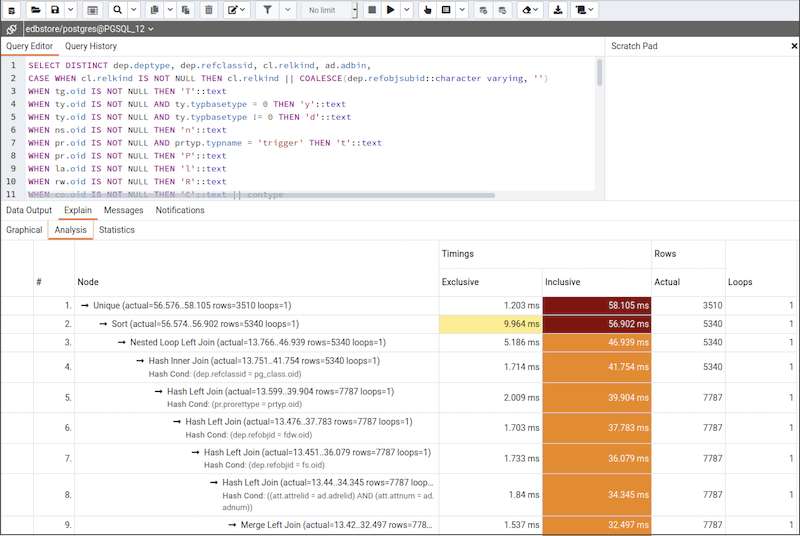The height and width of the screenshot is (536, 800).
Task: Open the Edit pencil dropdown
Action: point(236,10)
